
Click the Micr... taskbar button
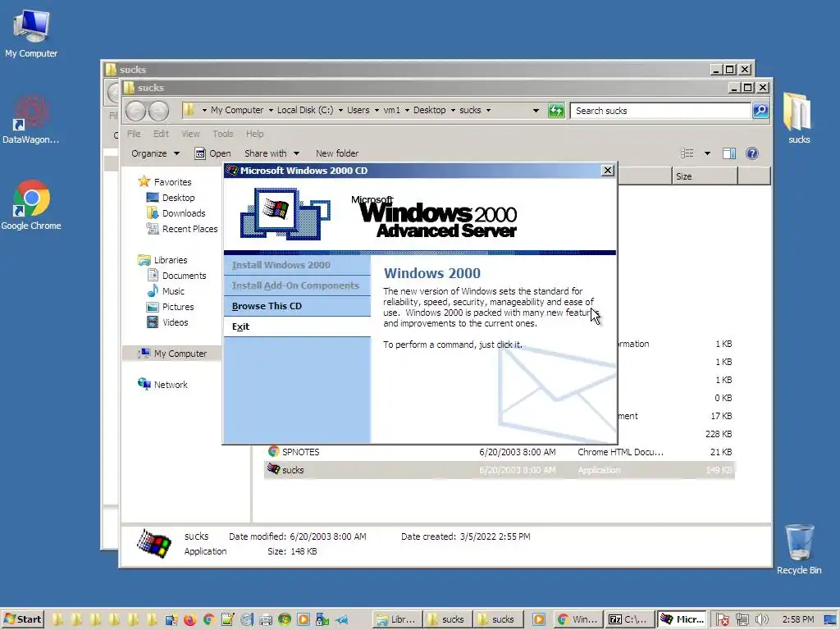[x=682, y=619]
